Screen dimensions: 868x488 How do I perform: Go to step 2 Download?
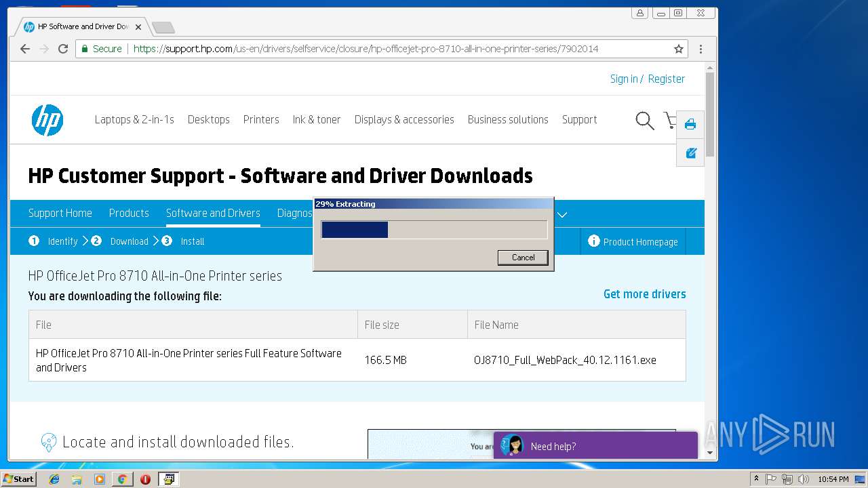(120, 241)
